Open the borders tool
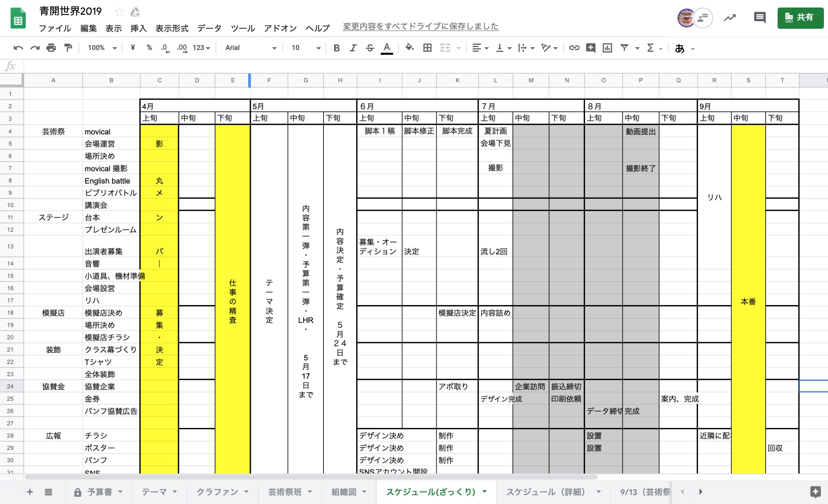The height and width of the screenshot is (504, 828). tap(427, 48)
